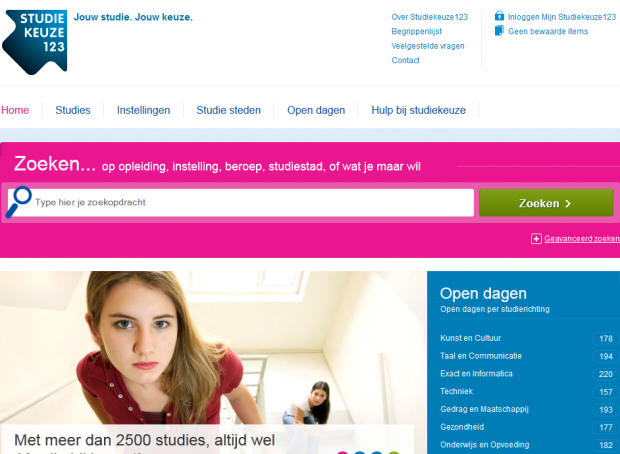Click the Contact link
Image resolution: width=620 pixels, height=454 pixels.
pyautogui.click(x=405, y=60)
